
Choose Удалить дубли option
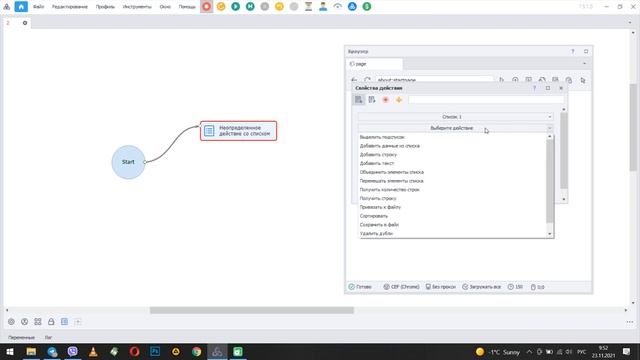[376, 233]
